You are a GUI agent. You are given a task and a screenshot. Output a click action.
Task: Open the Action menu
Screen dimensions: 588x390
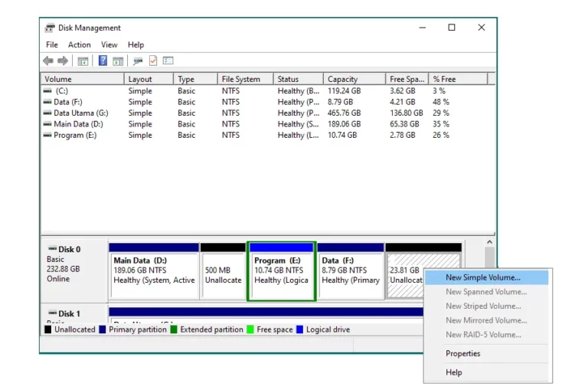pos(79,44)
